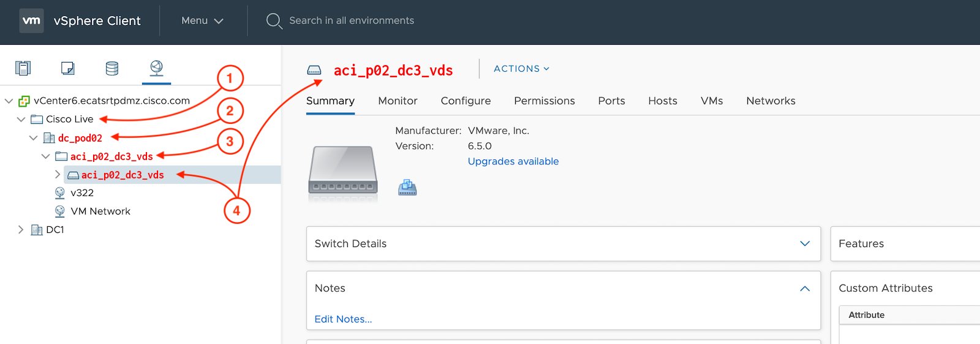Expand the Switch Details panel

tap(805, 243)
